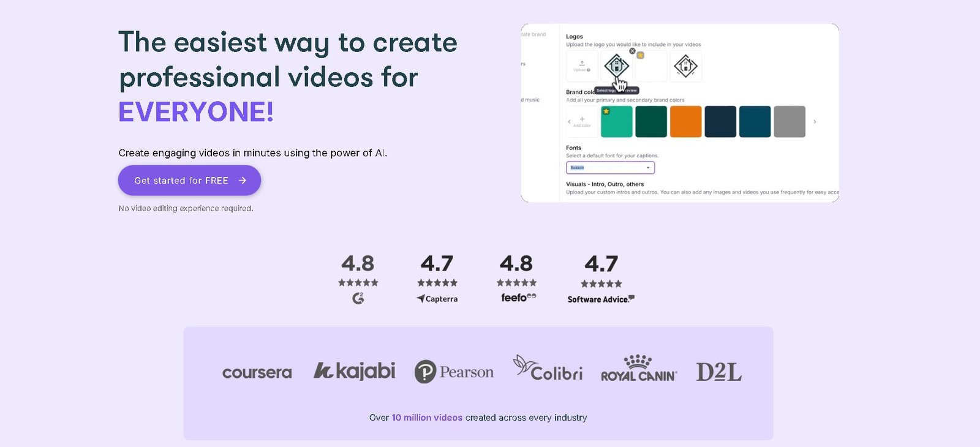The height and width of the screenshot is (447, 980).
Task: Click the Fonts dropdown caret arrow
Action: [648, 168]
